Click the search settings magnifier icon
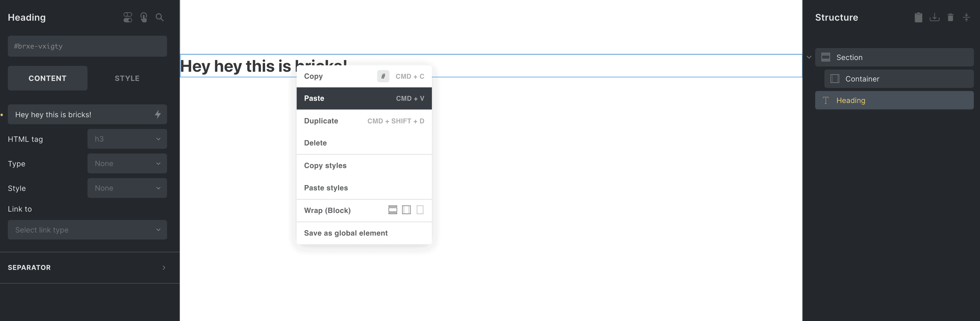This screenshot has width=980, height=321. (x=160, y=18)
